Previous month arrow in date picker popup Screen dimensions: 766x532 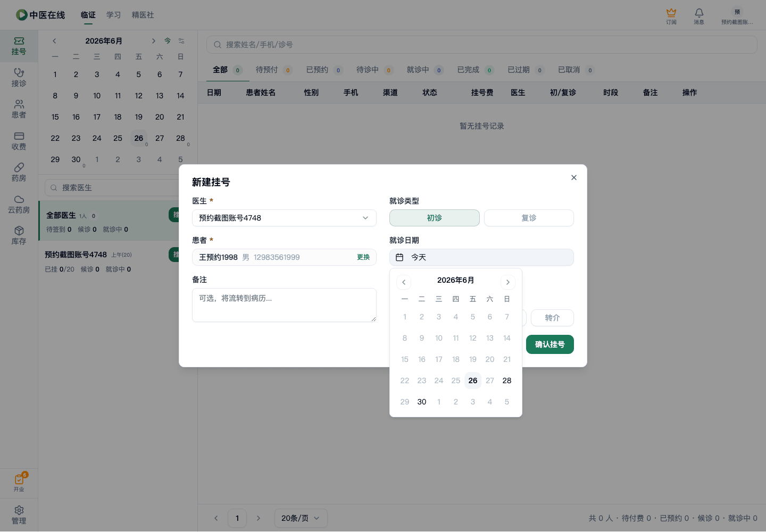click(404, 282)
